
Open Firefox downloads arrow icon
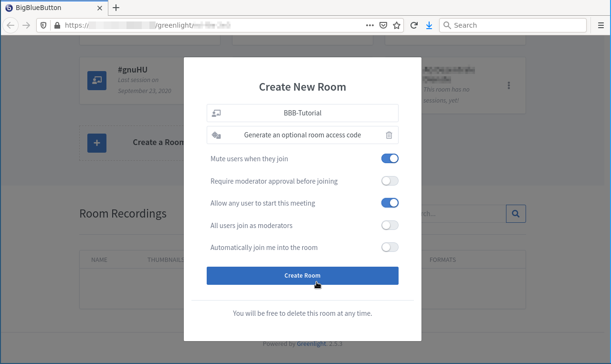[x=429, y=25]
